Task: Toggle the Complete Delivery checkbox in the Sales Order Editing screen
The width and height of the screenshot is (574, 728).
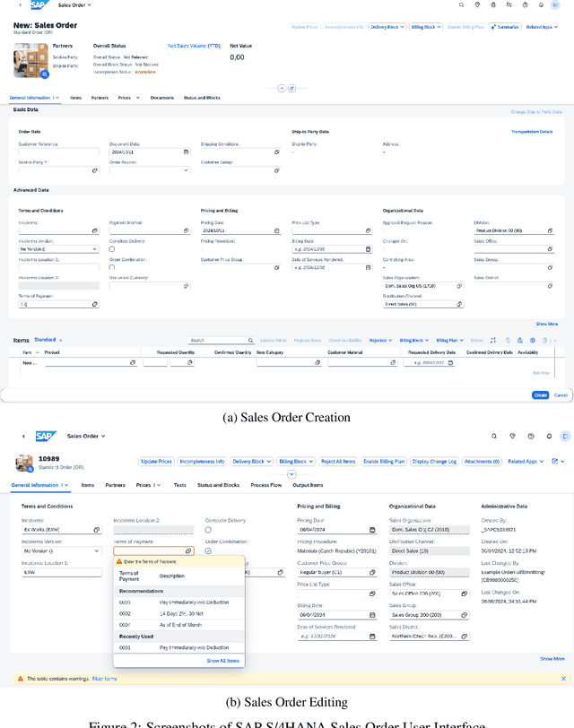Action: [208, 530]
